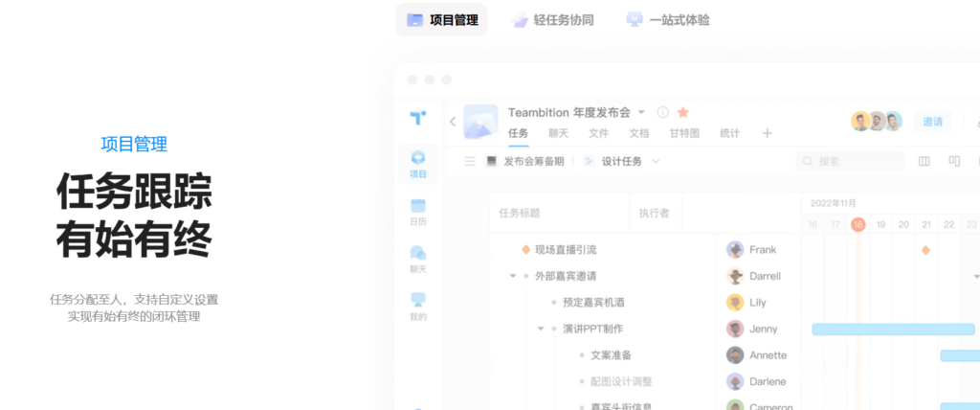Viewport: 980px width, 410px height.
Task: Click the orange milestone diamond on timeline
Action: (925, 250)
